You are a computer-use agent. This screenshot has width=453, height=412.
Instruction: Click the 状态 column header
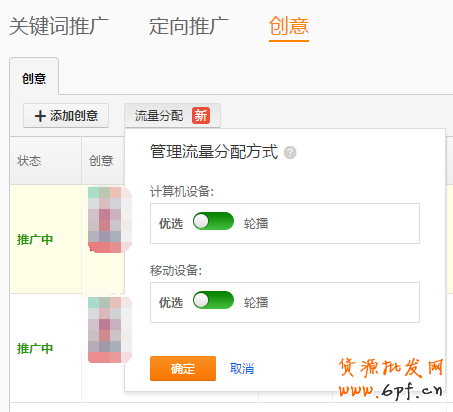click(x=29, y=161)
